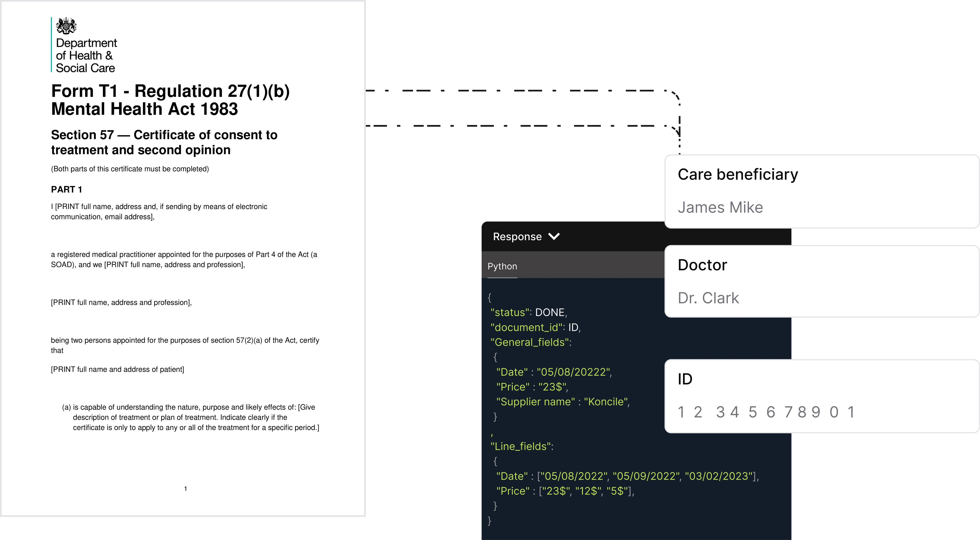The height and width of the screenshot is (540, 980).
Task: Expand the Response chevron dropdown
Action: pyautogui.click(x=554, y=237)
